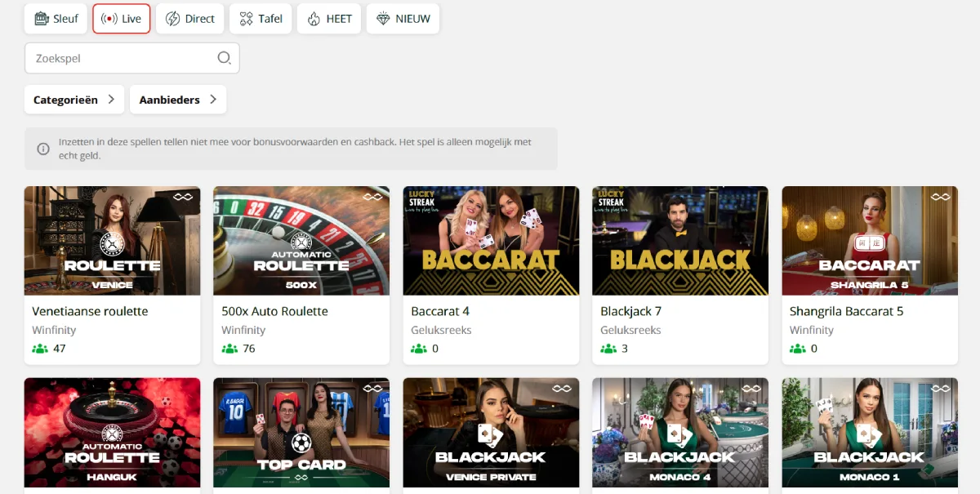Open the Lucky Streak Blackjack thumbnail

(x=680, y=241)
